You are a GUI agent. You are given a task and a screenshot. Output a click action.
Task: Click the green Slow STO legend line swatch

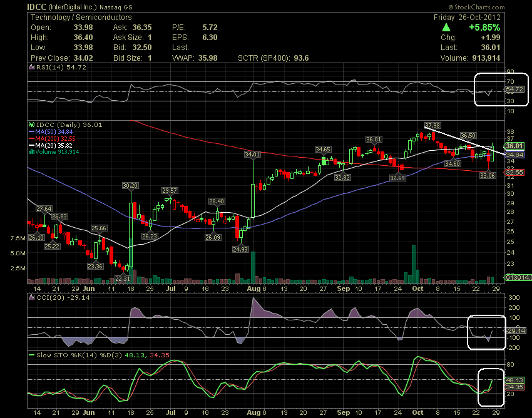coord(32,355)
